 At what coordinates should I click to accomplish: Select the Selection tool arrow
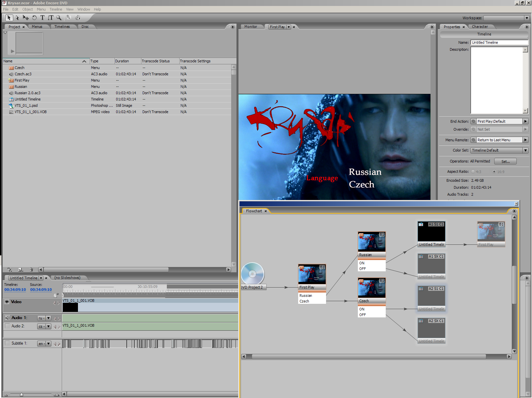point(9,18)
